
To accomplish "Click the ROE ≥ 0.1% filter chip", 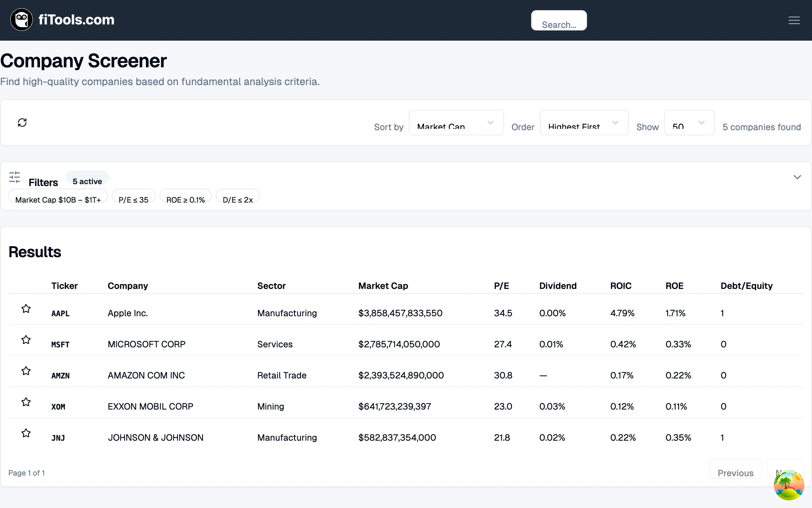I will [x=186, y=196].
